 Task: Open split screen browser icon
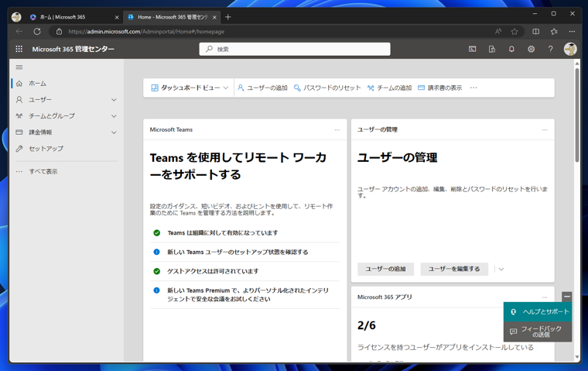tap(536, 32)
